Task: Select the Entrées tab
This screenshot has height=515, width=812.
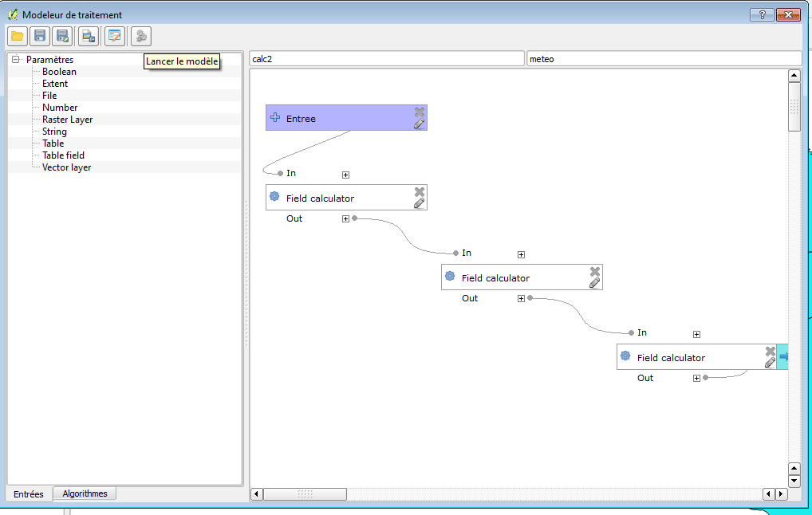Action: tap(29, 494)
